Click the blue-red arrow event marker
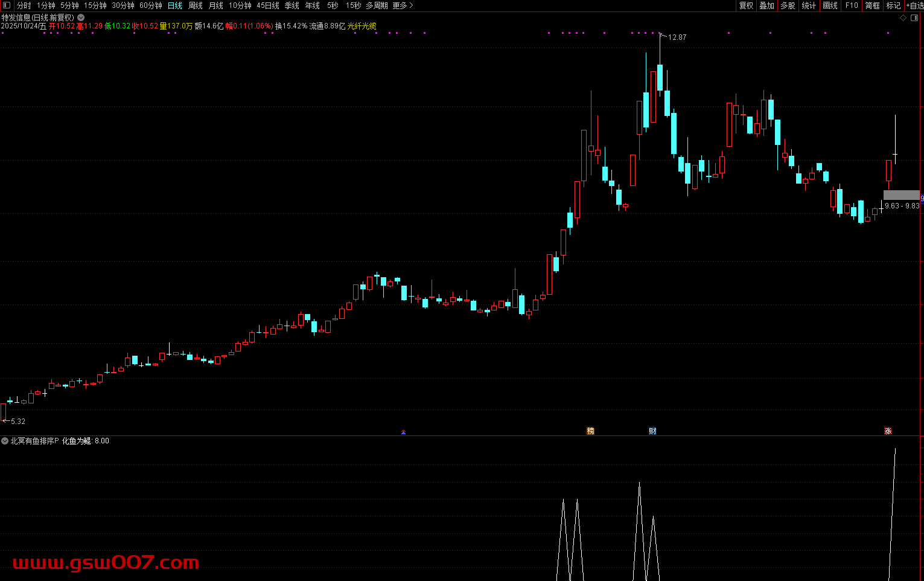The width and height of the screenshot is (924, 581). point(404,432)
